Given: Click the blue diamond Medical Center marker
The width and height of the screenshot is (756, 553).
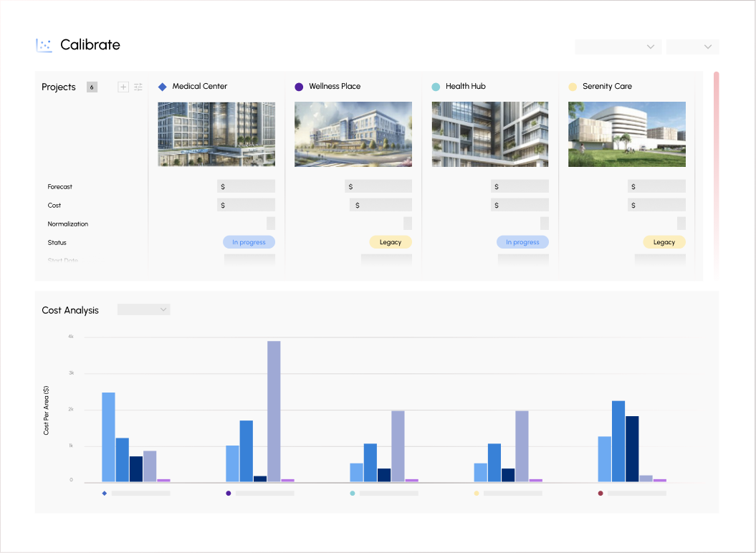Looking at the screenshot, I should pos(162,87).
